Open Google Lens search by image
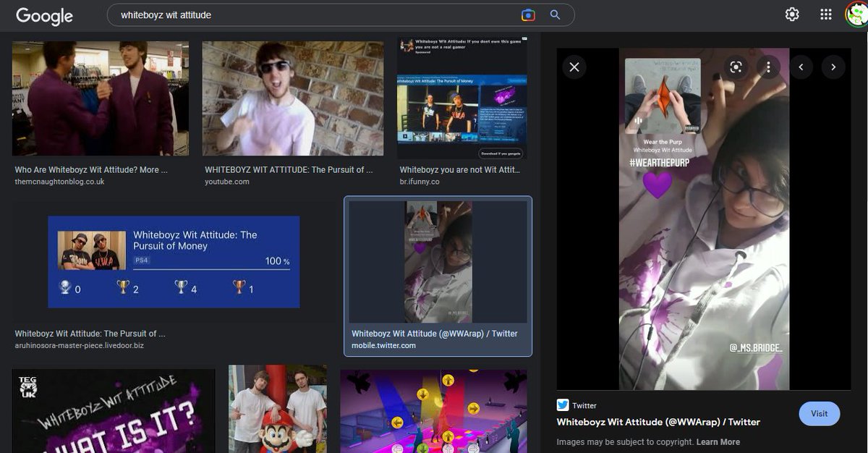This screenshot has height=453, width=868. [x=527, y=14]
